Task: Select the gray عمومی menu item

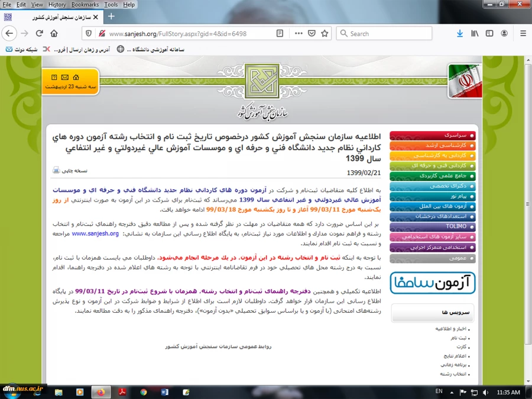Action: 433,258
